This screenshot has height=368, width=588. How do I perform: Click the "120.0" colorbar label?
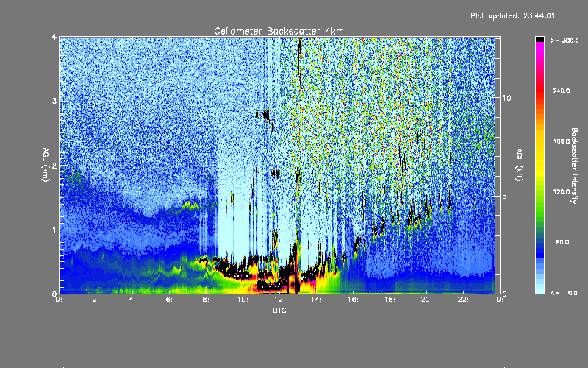click(562, 192)
